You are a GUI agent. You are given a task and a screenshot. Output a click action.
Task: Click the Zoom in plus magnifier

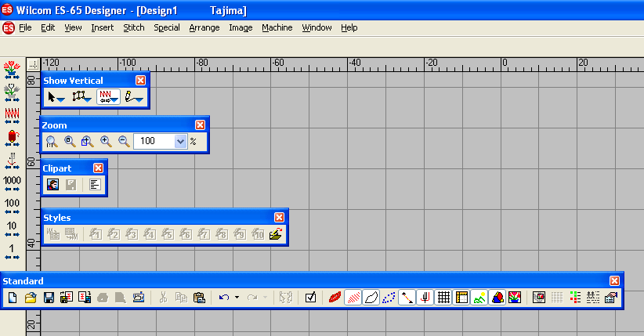[106, 141]
